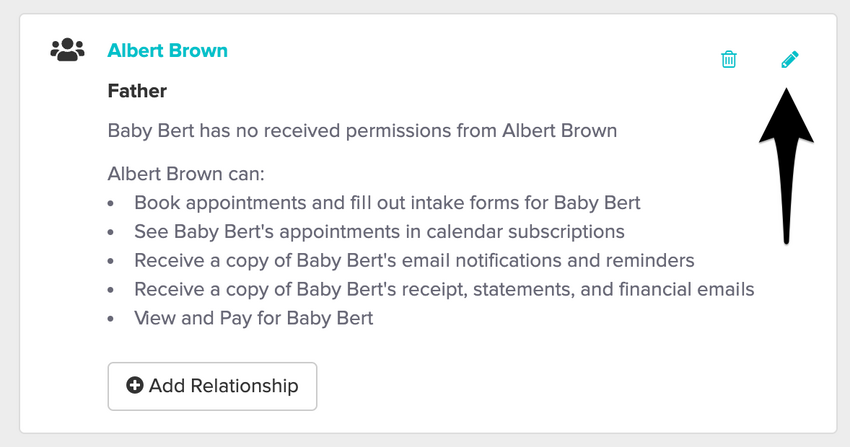Click bullet dot before the receipt statements line

pos(111,291)
